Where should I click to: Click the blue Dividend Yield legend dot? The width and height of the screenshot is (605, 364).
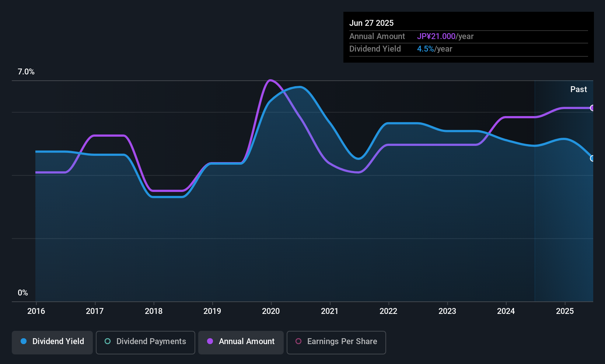[24, 341]
